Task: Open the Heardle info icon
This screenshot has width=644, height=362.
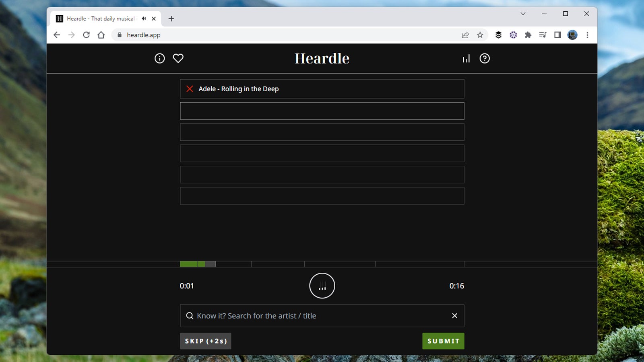Action: (x=159, y=58)
